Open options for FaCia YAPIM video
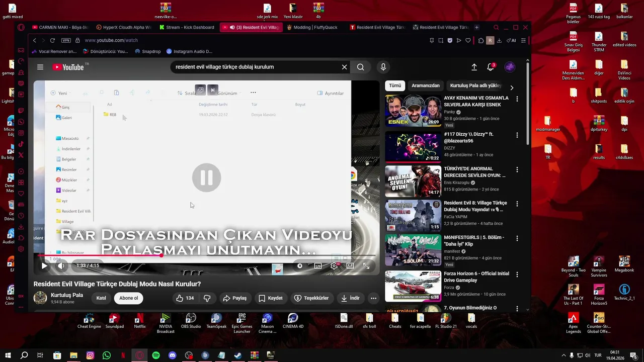644x362 pixels. click(517, 204)
